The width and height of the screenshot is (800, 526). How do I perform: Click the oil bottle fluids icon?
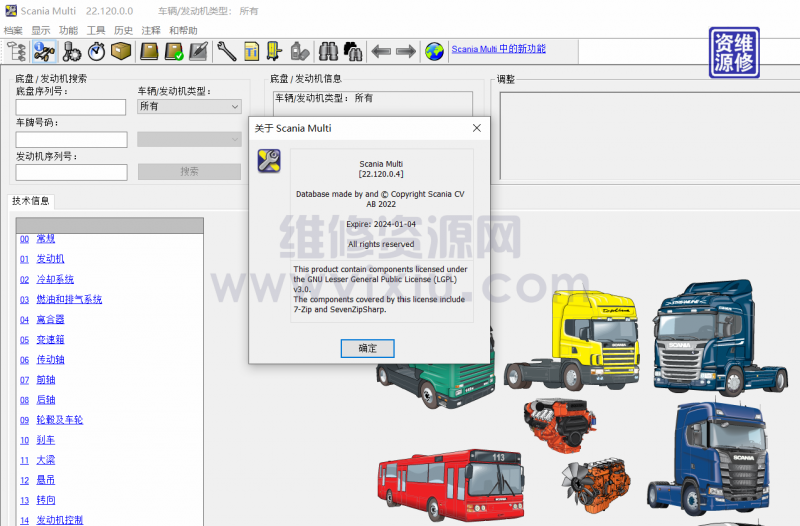click(x=300, y=52)
